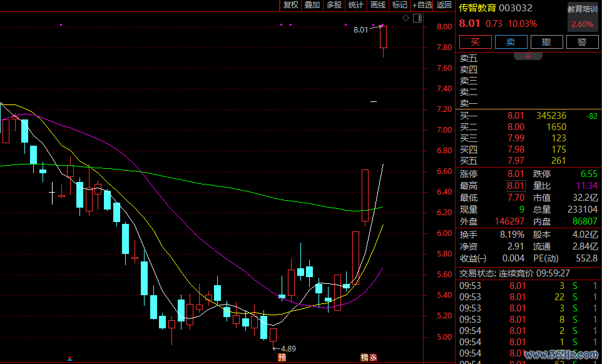Click the 股本 value 4.02亿
602x364 pixels.
[x=585, y=235]
